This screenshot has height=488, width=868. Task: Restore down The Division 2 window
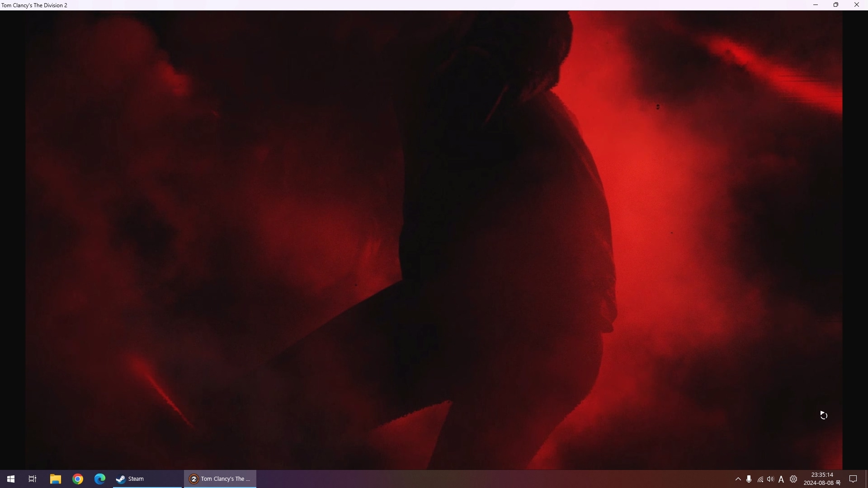[x=836, y=5]
